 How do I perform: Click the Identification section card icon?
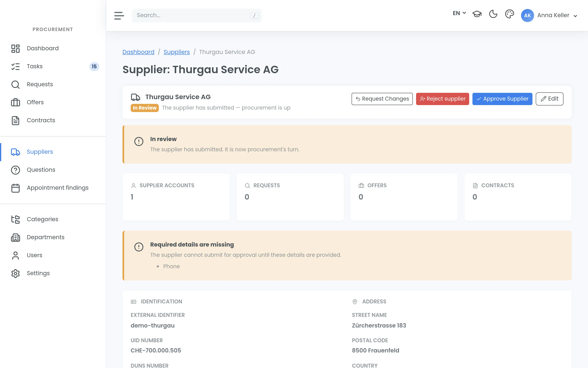click(133, 302)
